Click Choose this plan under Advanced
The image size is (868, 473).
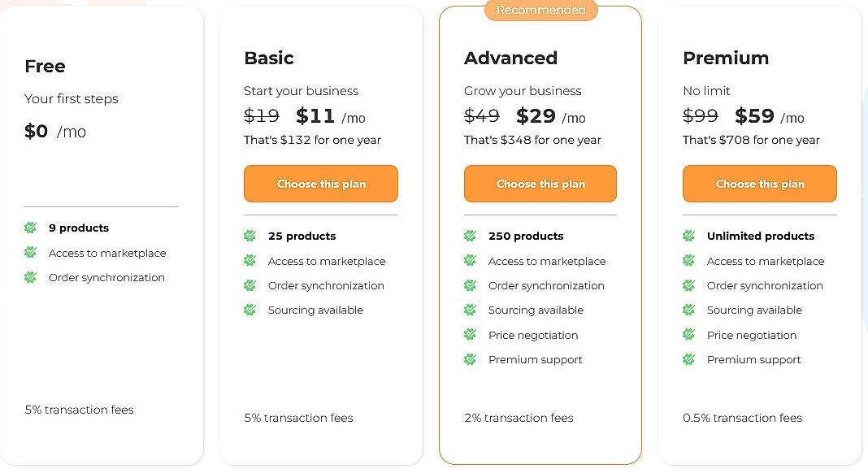coord(540,184)
